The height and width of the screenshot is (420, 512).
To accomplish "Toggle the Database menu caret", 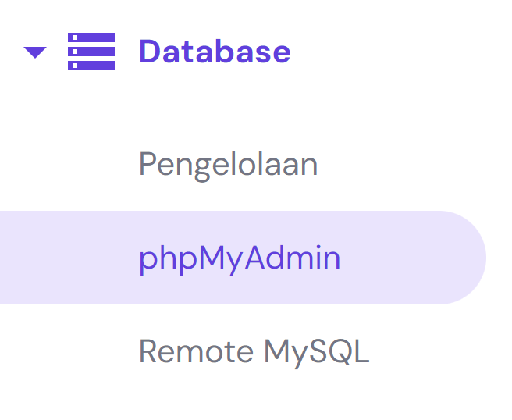I will (35, 52).
